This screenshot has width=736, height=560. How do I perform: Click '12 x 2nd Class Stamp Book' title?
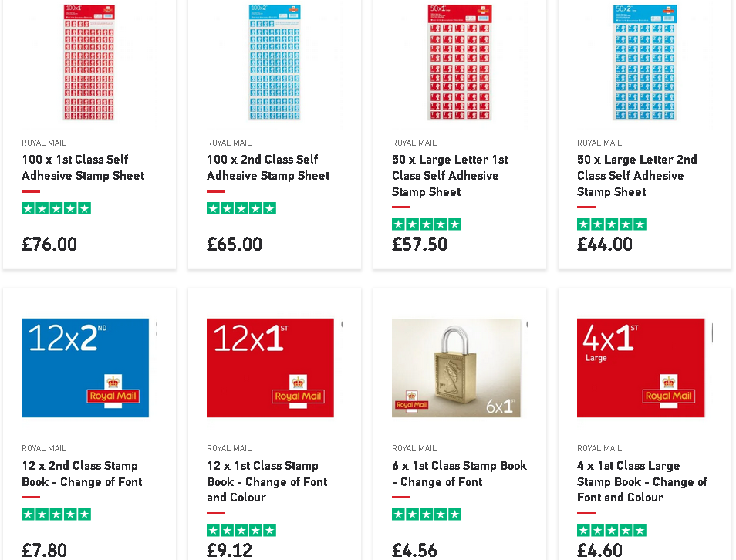click(82, 474)
